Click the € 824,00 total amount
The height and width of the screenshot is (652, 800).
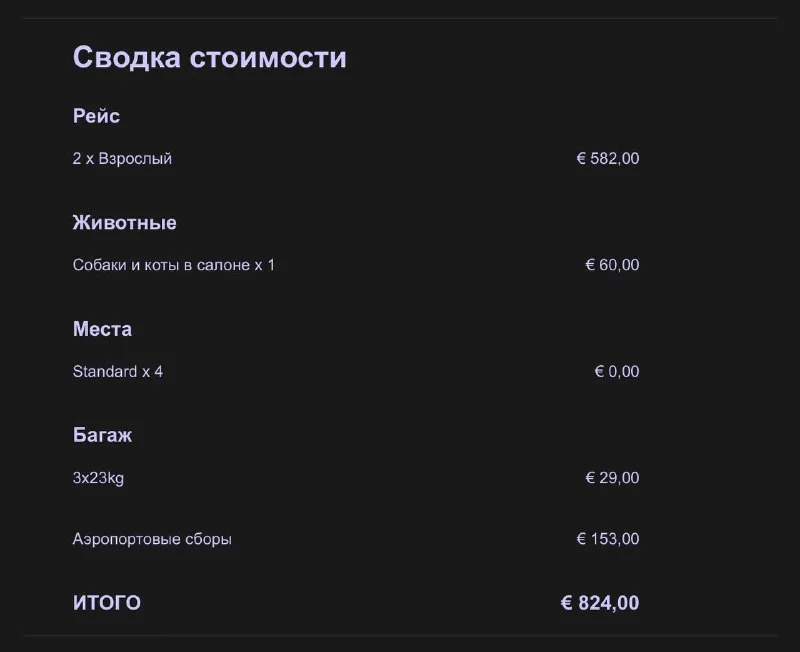pos(599,603)
